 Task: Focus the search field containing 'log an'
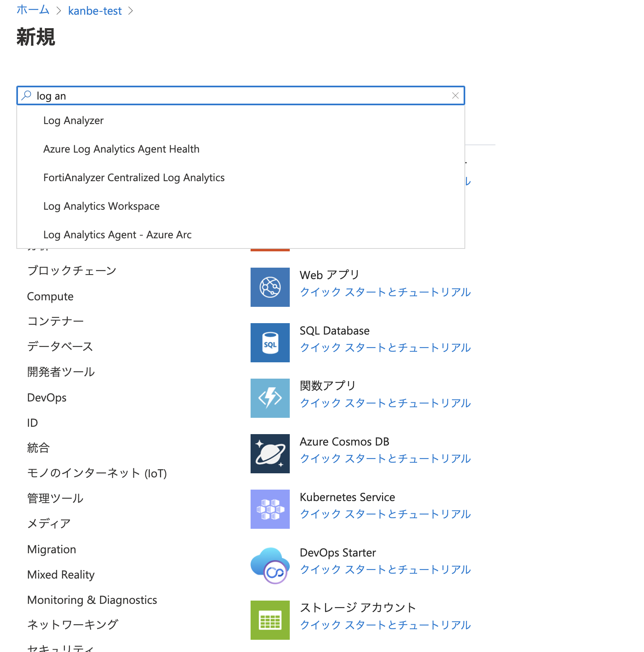pyautogui.click(x=241, y=95)
